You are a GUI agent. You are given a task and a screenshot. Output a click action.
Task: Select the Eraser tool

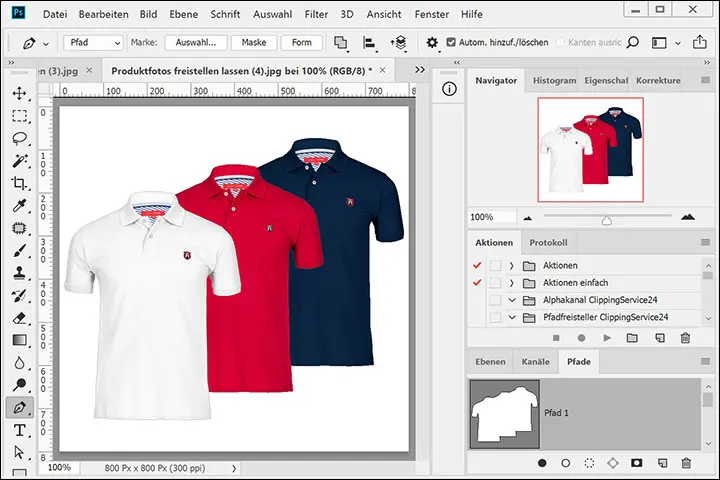tap(19, 318)
